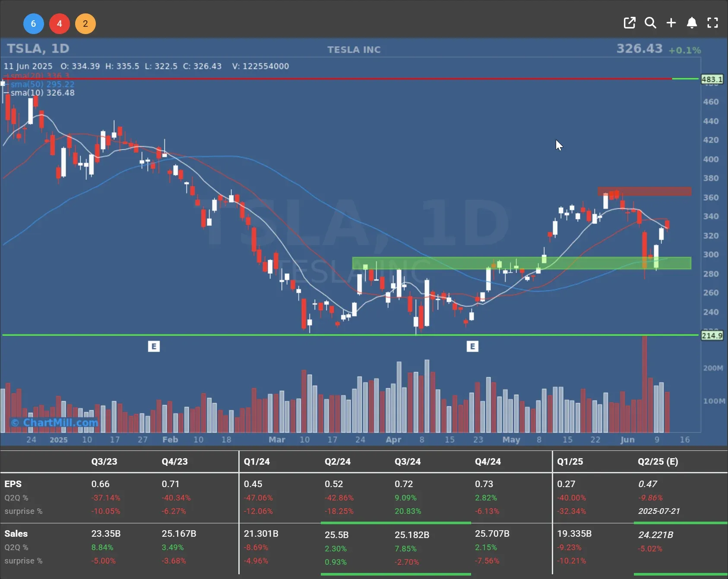
Task: Expand the chart to fullscreen
Action: [712, 23]
